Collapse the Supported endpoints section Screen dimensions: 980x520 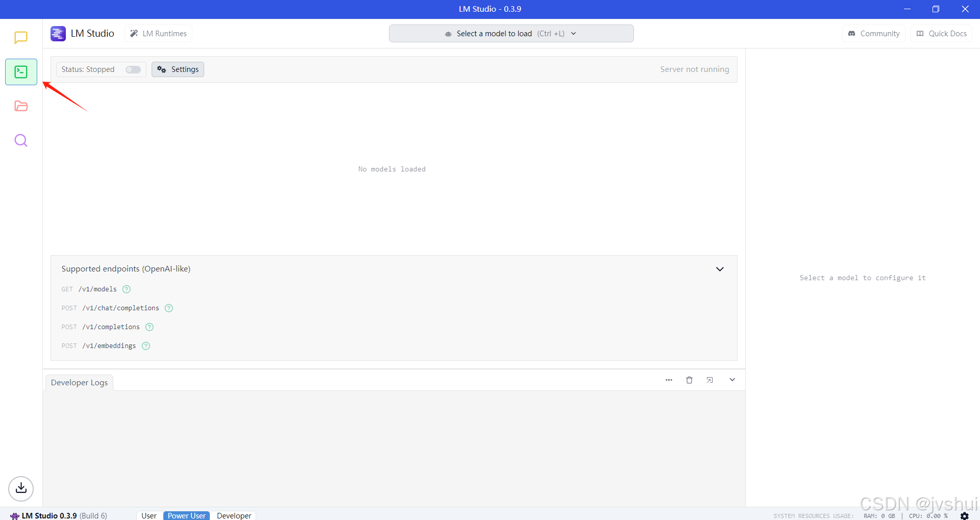(720, 269)
